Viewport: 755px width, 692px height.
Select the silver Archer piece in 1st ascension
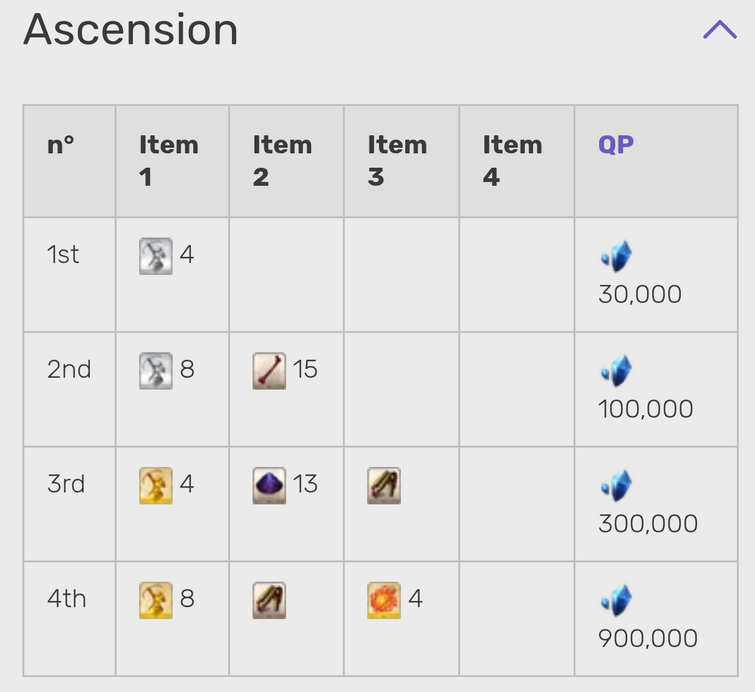point(156,256)
